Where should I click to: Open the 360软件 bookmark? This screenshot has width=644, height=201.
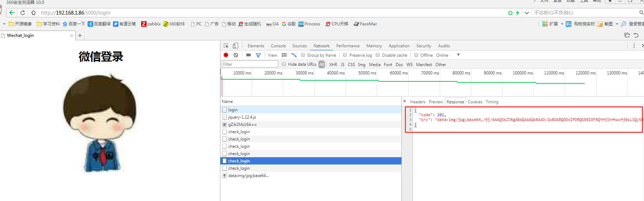(174, 24)
